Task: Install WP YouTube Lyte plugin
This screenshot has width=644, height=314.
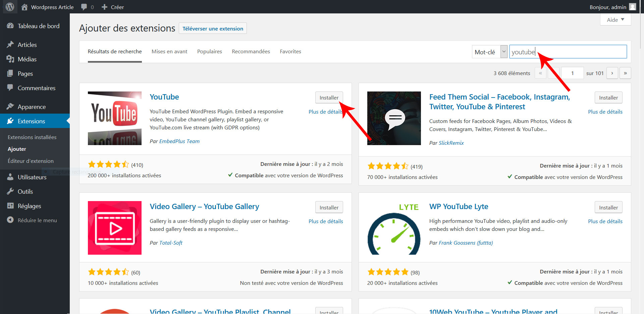Action: tap(608, 207)
